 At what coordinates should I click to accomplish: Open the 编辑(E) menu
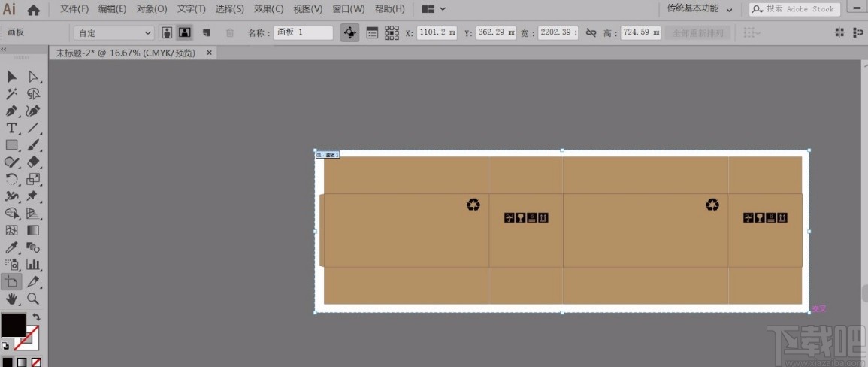[x=113, y=9]
